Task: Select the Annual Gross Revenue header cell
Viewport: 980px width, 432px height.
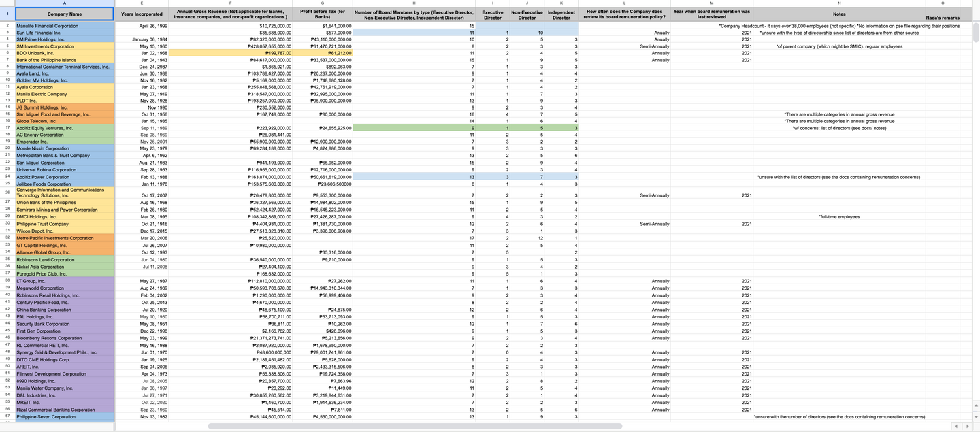Action: click(x=231, y=14)
